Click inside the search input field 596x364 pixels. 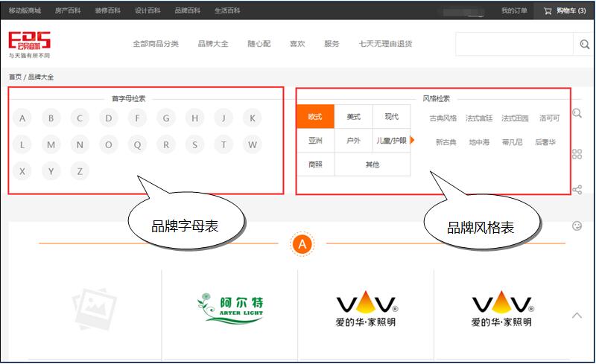(x=514, y=44)
